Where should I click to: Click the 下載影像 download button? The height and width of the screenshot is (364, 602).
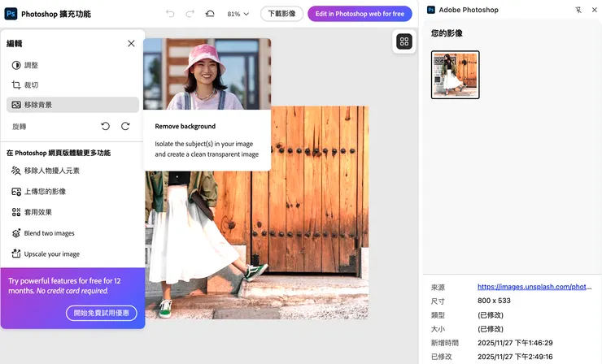281,14
